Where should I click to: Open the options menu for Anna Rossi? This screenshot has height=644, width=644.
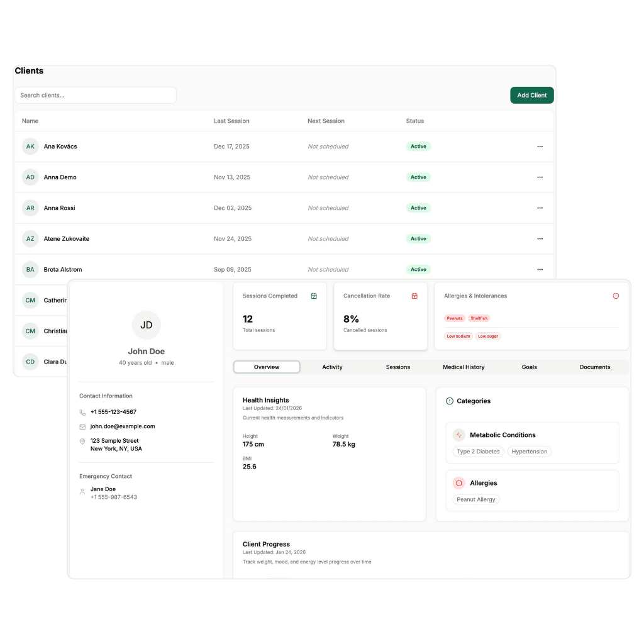pos(540,208)
